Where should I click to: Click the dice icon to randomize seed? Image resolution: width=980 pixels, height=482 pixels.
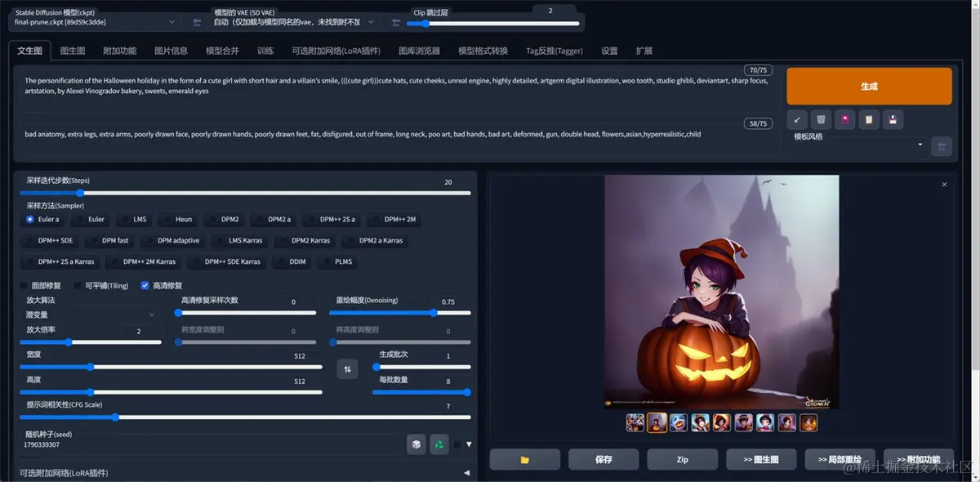click(x=416, y=444)
